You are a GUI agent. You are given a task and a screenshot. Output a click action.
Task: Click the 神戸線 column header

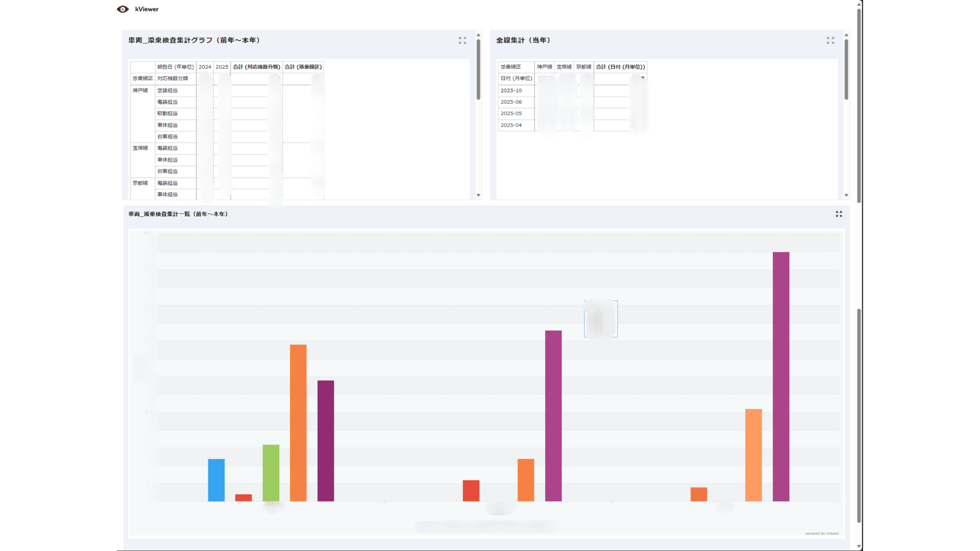pos(544,67)
